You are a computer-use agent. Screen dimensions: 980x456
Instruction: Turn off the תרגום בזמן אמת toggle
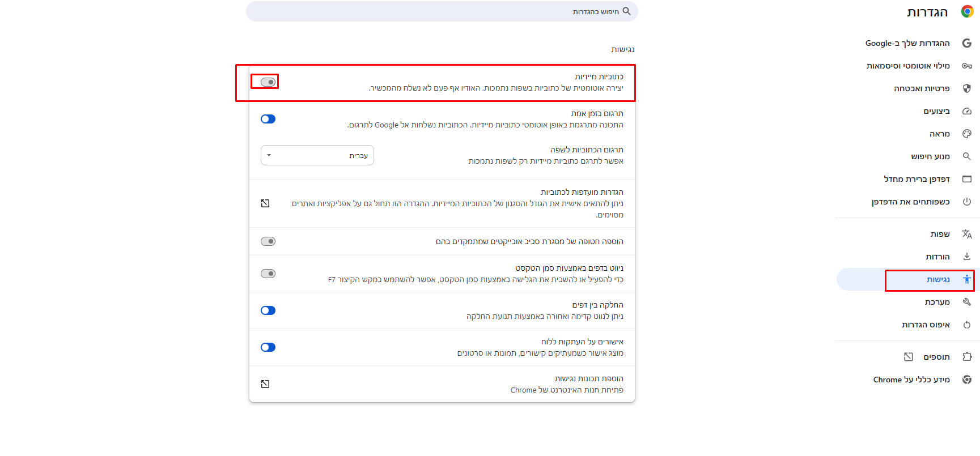[x=268, y=119]
